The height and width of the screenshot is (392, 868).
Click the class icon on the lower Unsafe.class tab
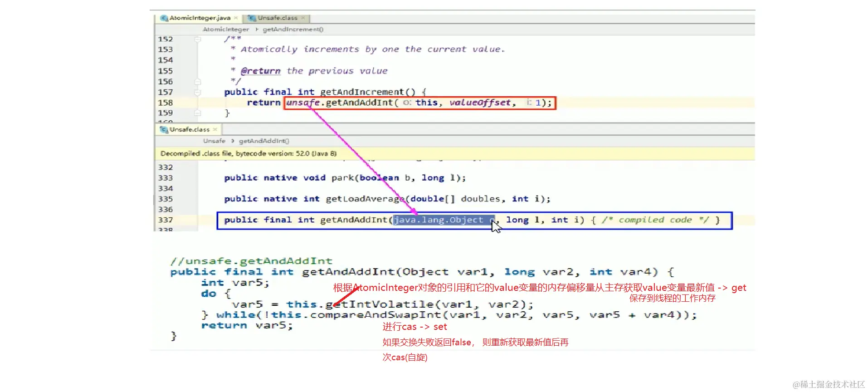click(164, 129)
